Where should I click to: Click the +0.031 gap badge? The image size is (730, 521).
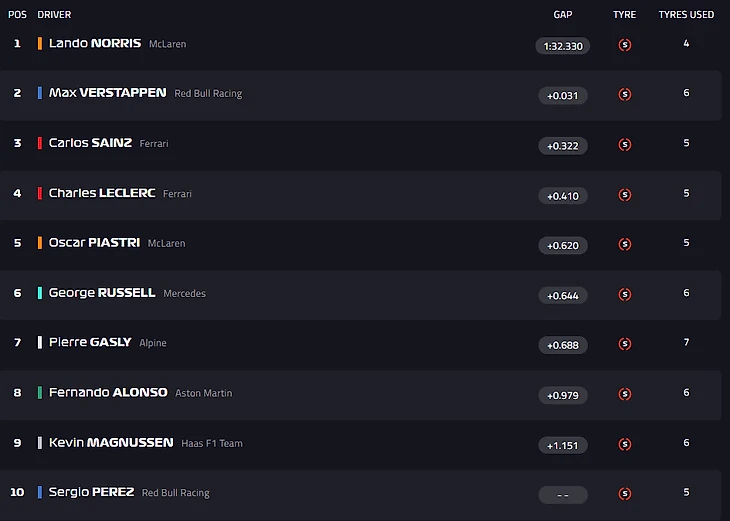[563, 96]
